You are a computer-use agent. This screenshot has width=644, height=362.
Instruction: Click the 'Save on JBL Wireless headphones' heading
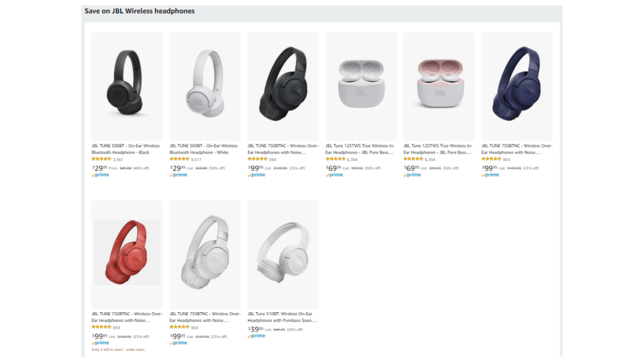140,11
